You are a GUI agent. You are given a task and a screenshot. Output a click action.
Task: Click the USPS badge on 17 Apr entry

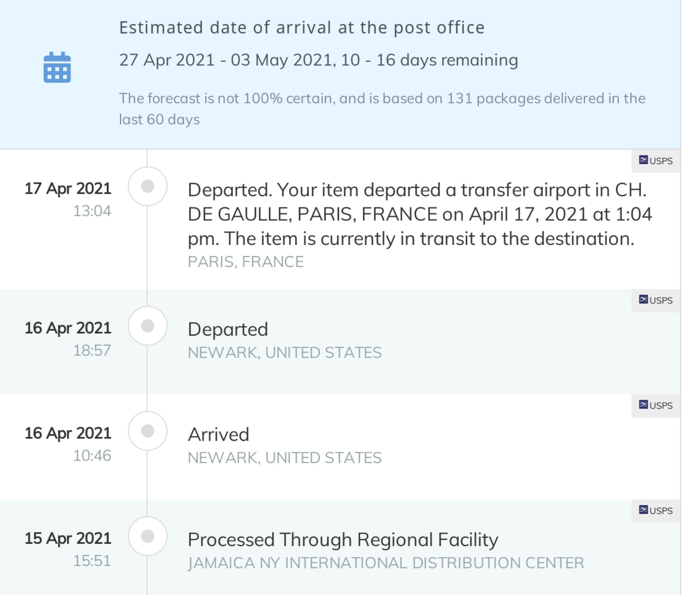pos(656,161)
